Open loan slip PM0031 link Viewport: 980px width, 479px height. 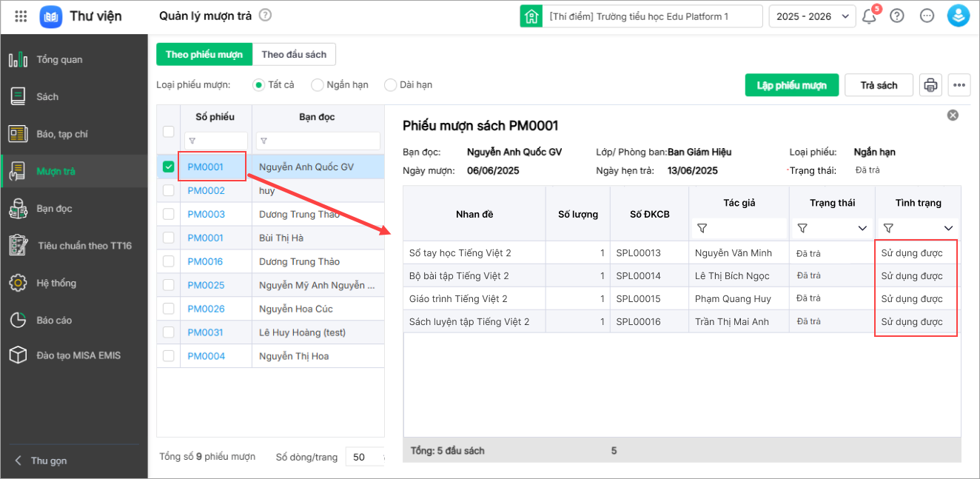(x=206, y=332)
